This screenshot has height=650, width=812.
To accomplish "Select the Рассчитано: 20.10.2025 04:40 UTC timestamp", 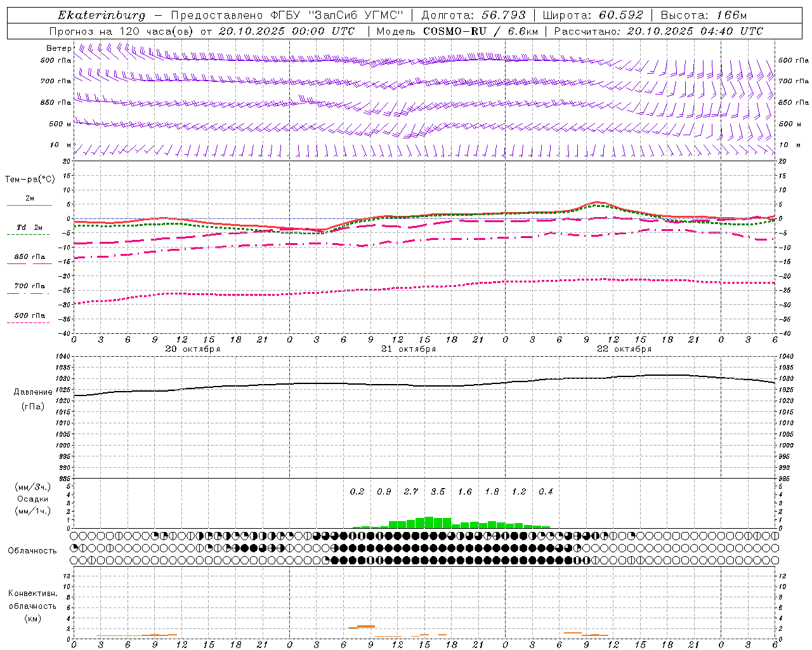I will click(x=658, y=31).
